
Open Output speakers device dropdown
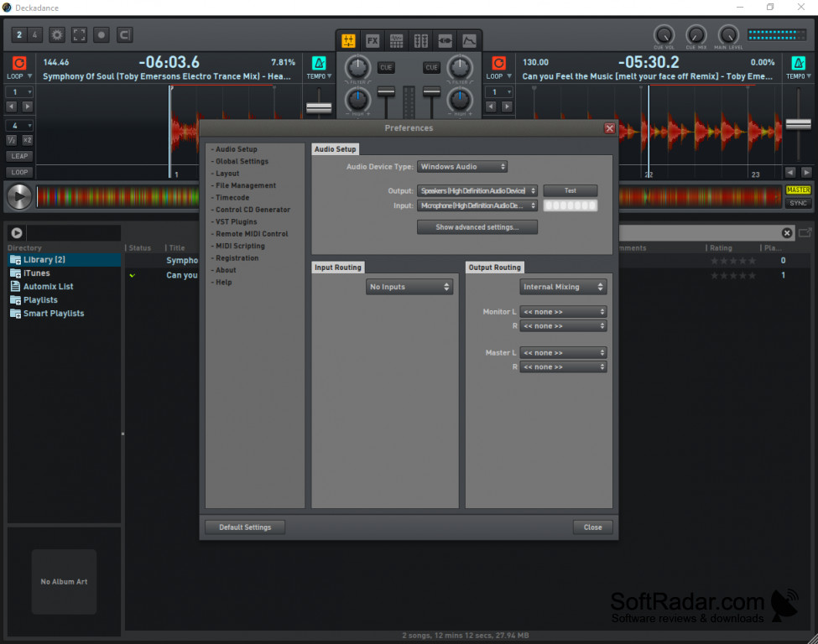pyautogui.click(x=477, y=190)
